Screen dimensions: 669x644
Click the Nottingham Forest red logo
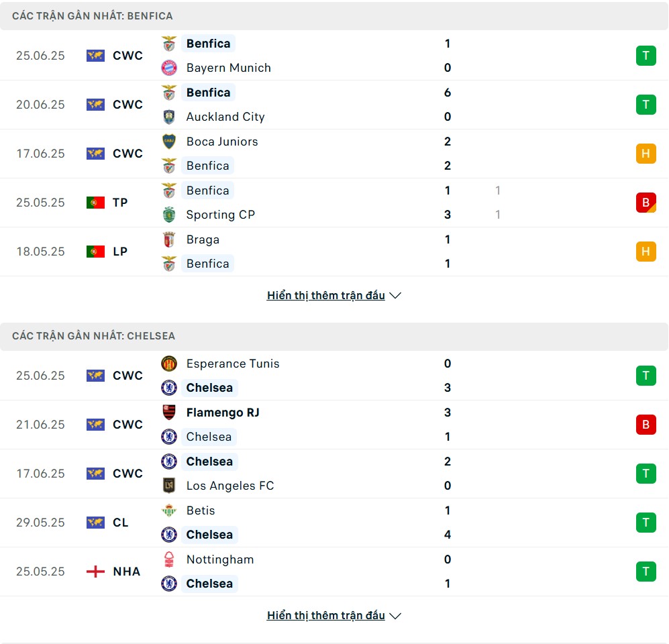pyautogui.click(x=169, y=559)
